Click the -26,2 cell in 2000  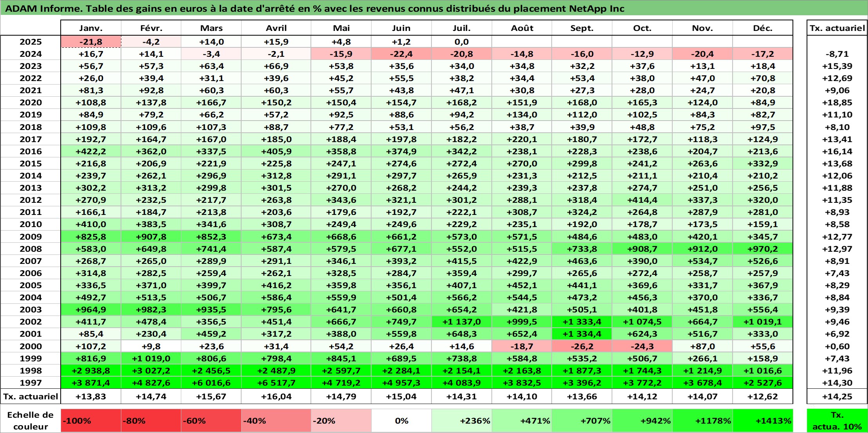tap(582, 346)
